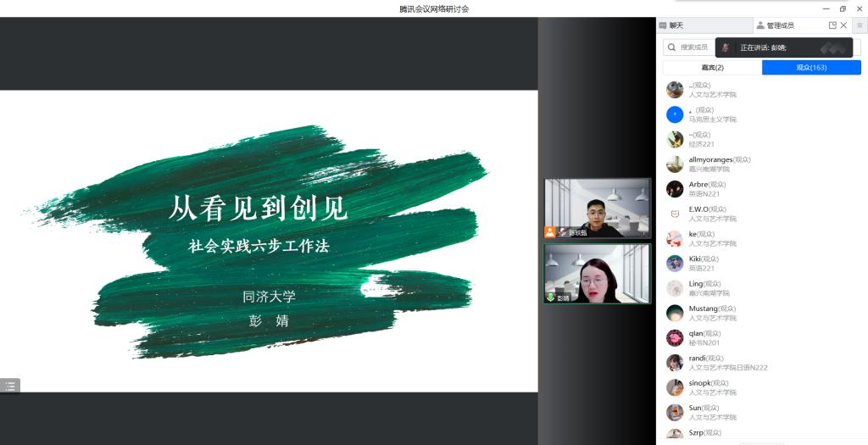The height and width of the screenshot is (445, 868).
Task: Close the 管理成员 panel
Action: click(x=843, y=25)
